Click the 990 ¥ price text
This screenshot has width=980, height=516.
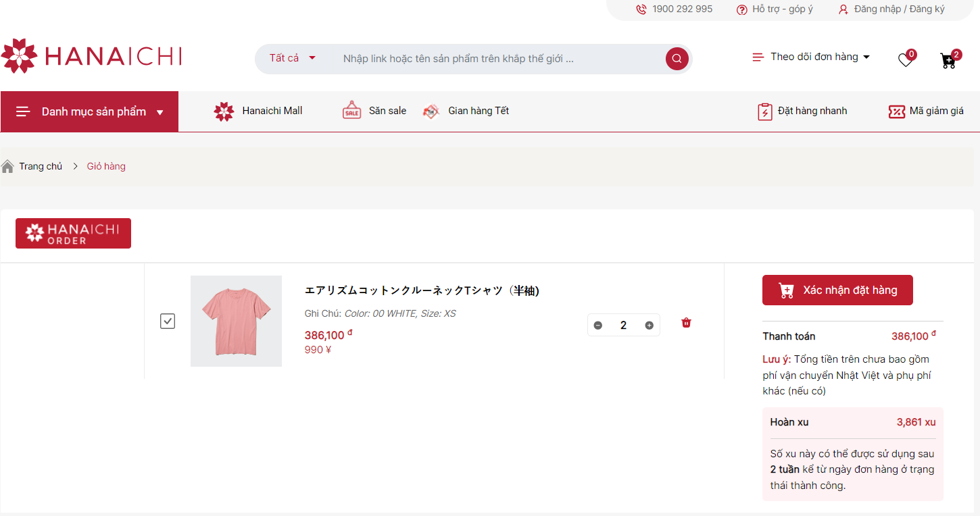[x=318, y=350]
